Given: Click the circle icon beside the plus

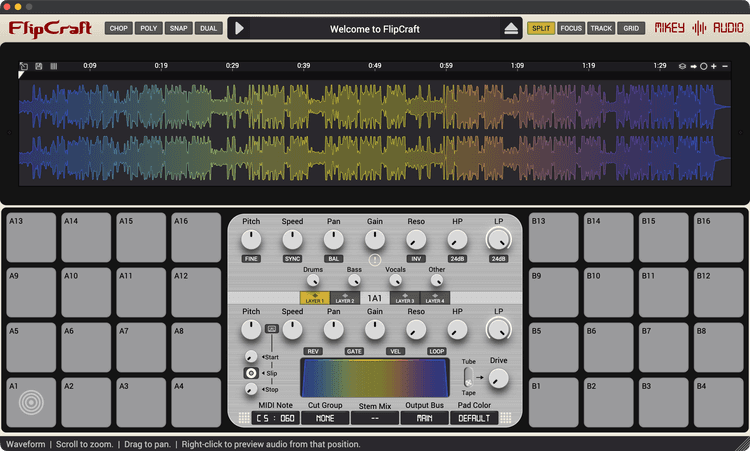Looking at the screenshot, I should click(x=704, y=66).
